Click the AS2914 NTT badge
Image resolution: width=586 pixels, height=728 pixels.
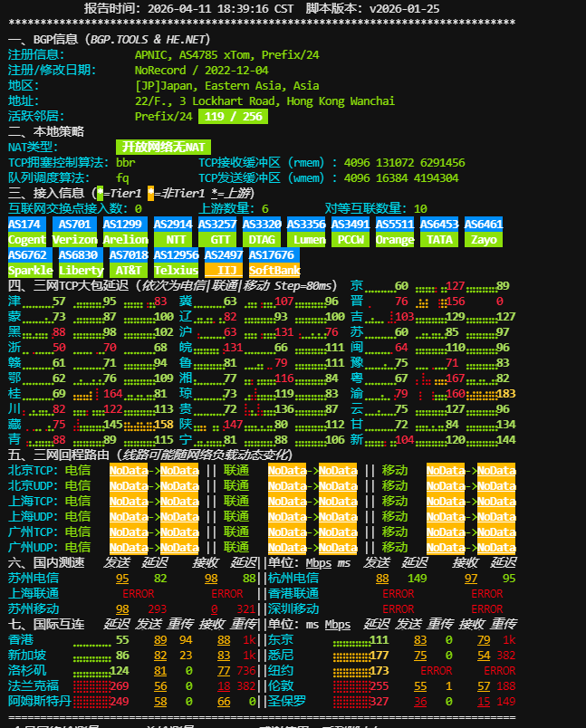(173, 232)
